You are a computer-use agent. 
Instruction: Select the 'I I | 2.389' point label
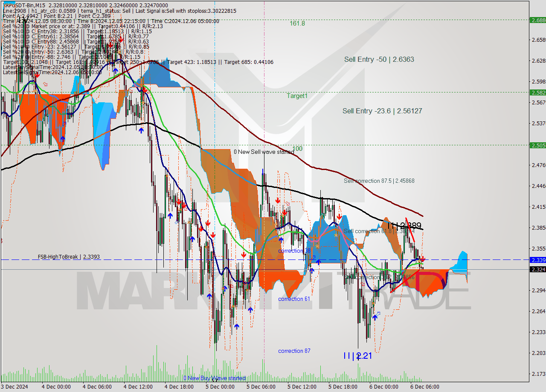tap(404, 225)
